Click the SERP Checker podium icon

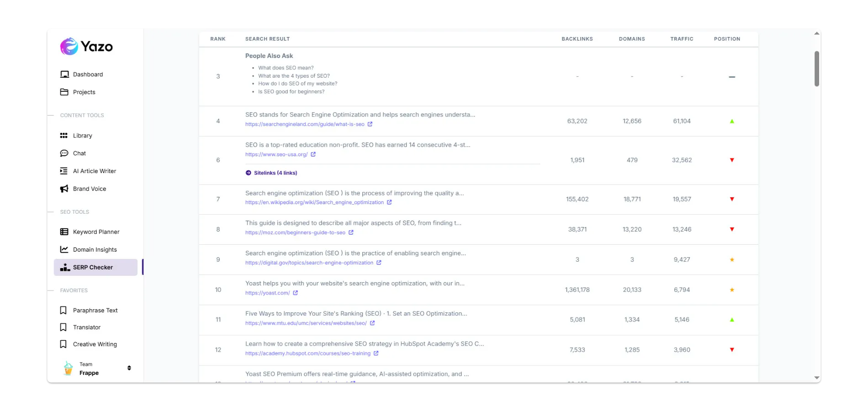click(65, 267)
